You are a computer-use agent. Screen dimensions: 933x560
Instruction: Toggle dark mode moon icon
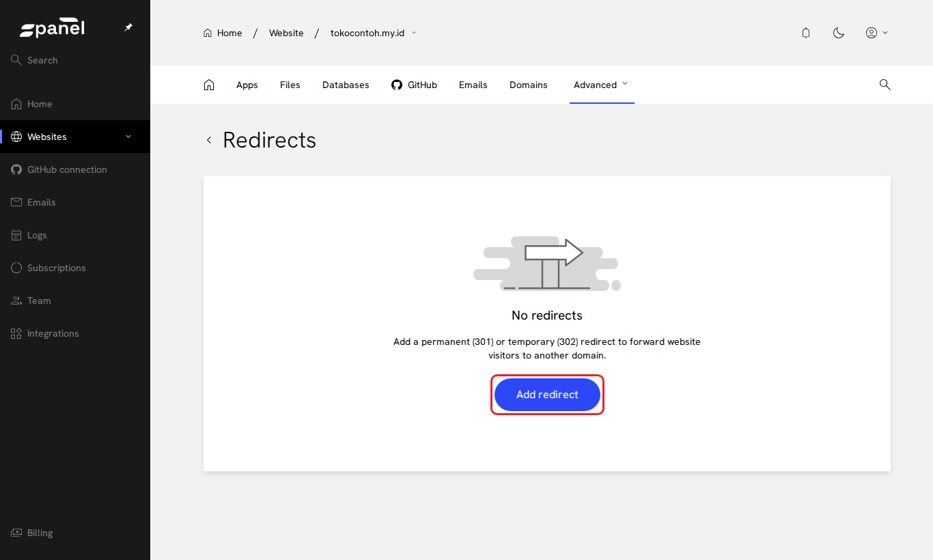839,33
